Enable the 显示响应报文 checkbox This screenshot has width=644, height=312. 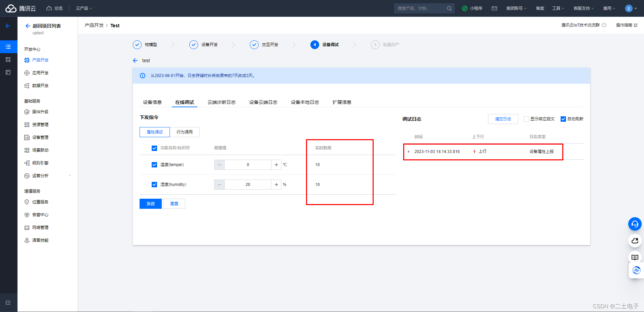point(526,119)
